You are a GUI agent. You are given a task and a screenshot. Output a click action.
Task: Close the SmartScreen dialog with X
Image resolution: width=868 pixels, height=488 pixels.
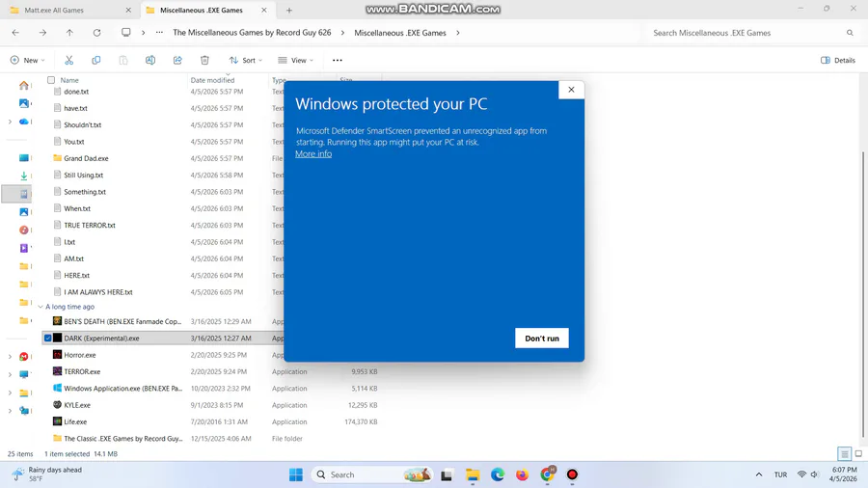(x=571, y=90)
